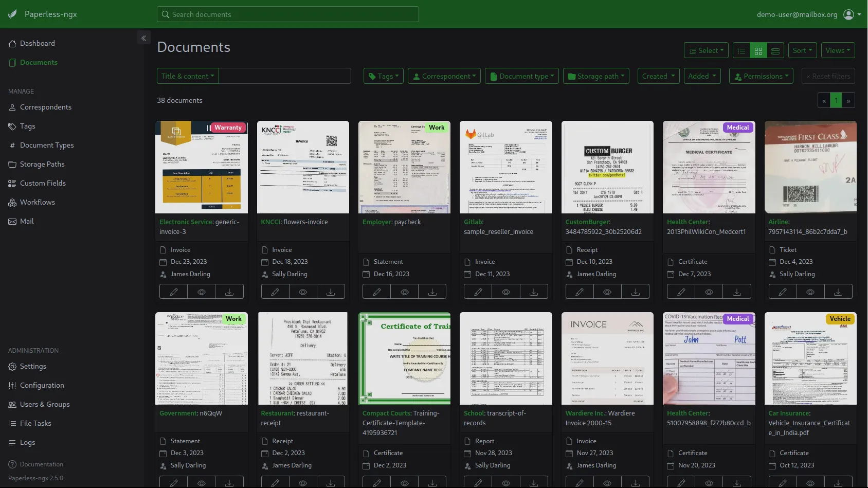The width and height of the screenshot is (868, 488).
Task: Open the Tags management page
Action: click(x=27, y=126)
